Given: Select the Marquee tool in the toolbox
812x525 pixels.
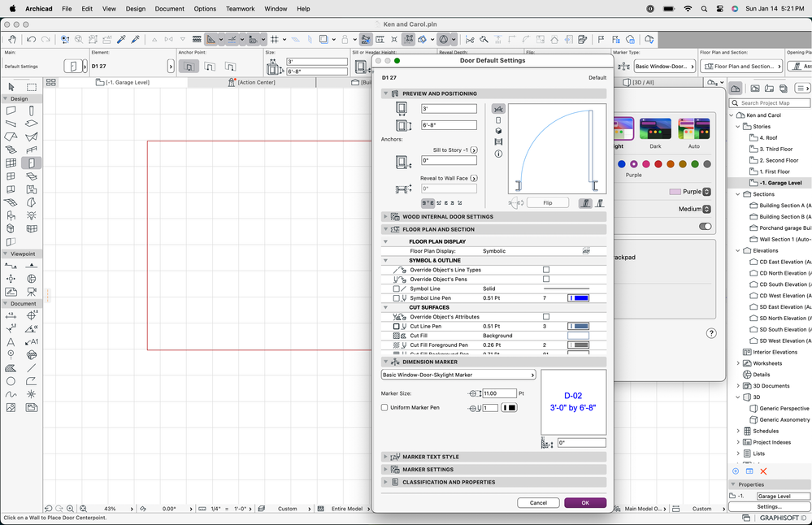Looking at the screenshot, I should coord(32,87).
